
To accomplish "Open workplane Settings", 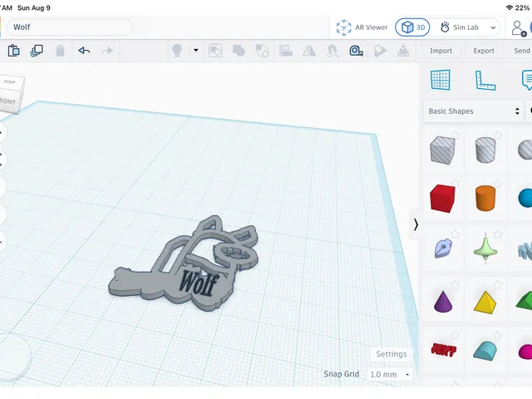I will [x=392, y=354].
